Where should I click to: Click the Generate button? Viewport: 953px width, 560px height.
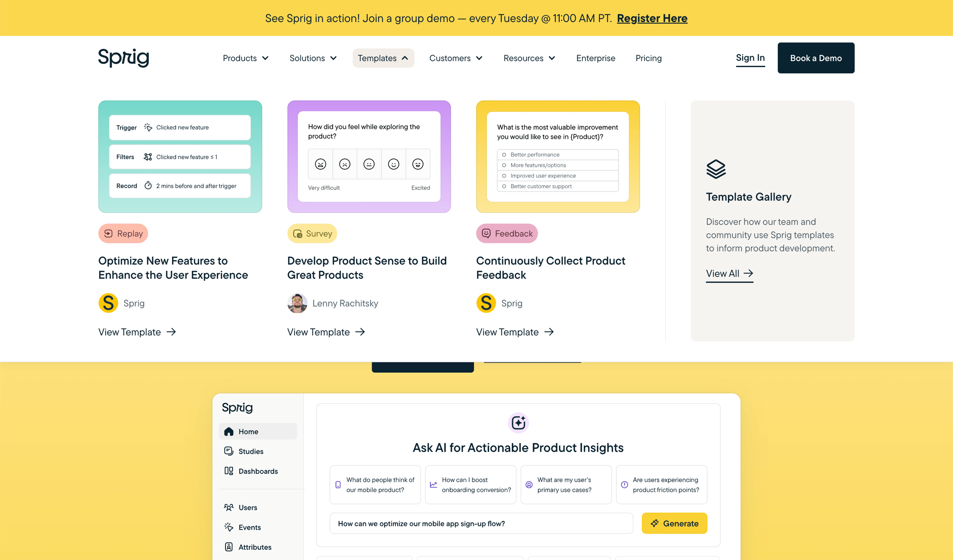(x=674, y=523)
